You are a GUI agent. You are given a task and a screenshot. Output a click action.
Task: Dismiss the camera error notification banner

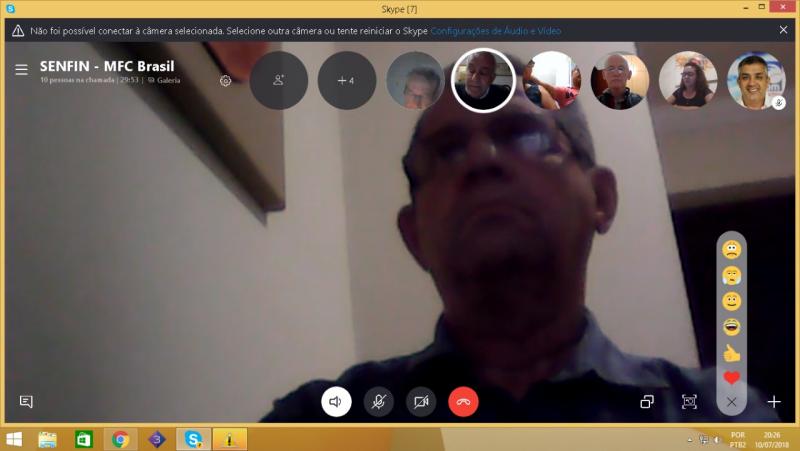783,30
